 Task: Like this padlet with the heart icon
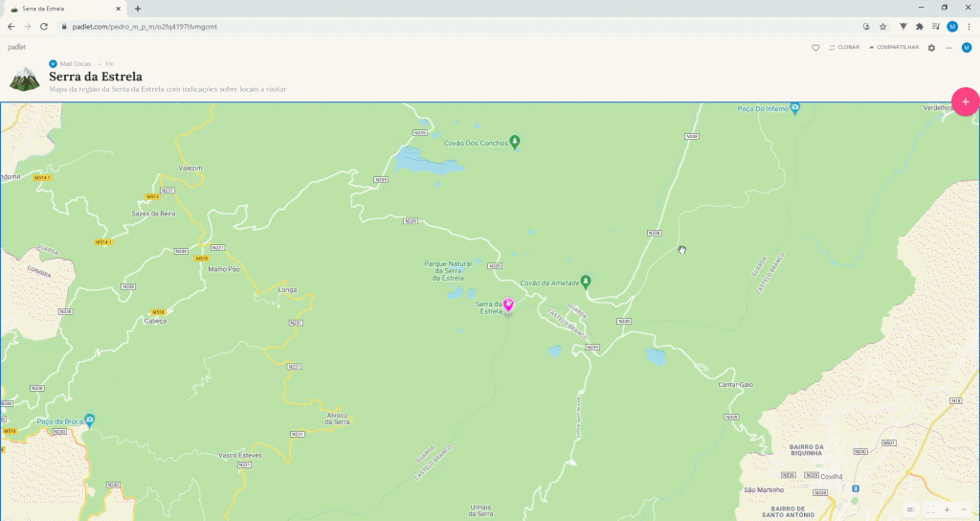click(x=815, y=48)
